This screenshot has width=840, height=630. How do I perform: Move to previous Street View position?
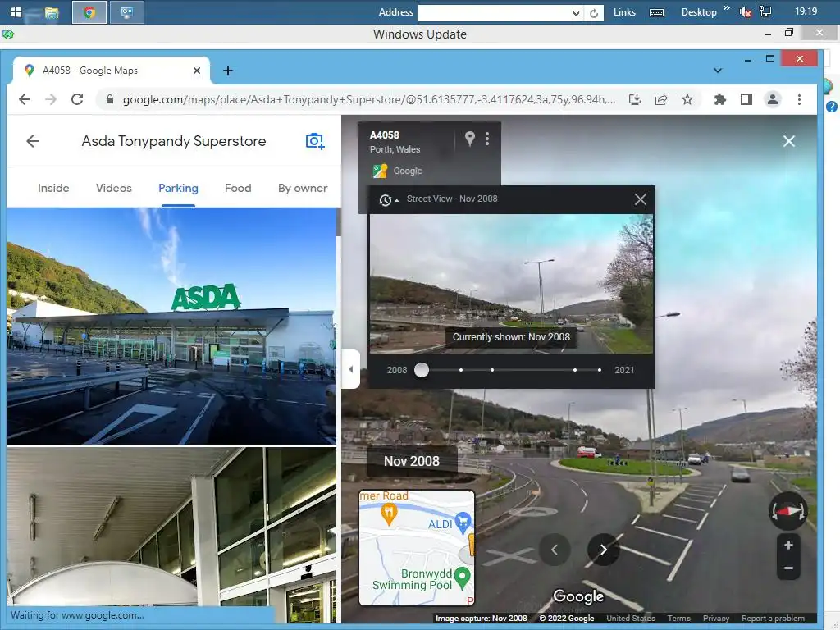(555, 550)
